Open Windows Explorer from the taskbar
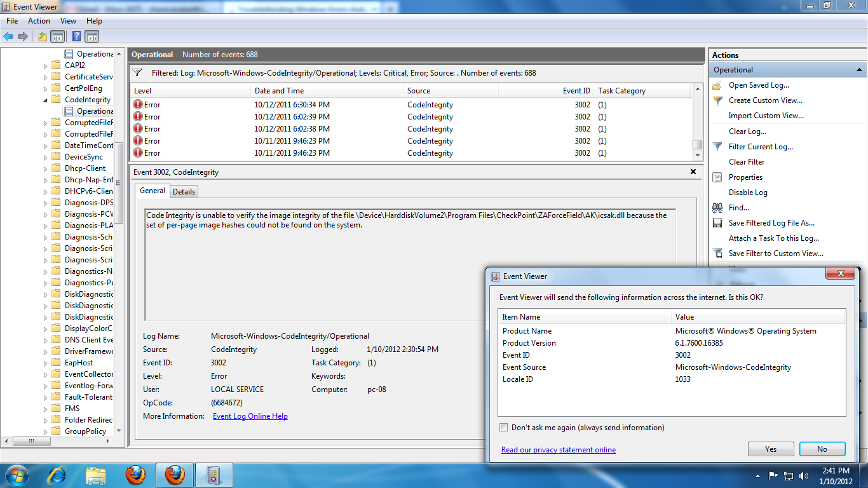This screenshot has width=868, height=488. 96,475
